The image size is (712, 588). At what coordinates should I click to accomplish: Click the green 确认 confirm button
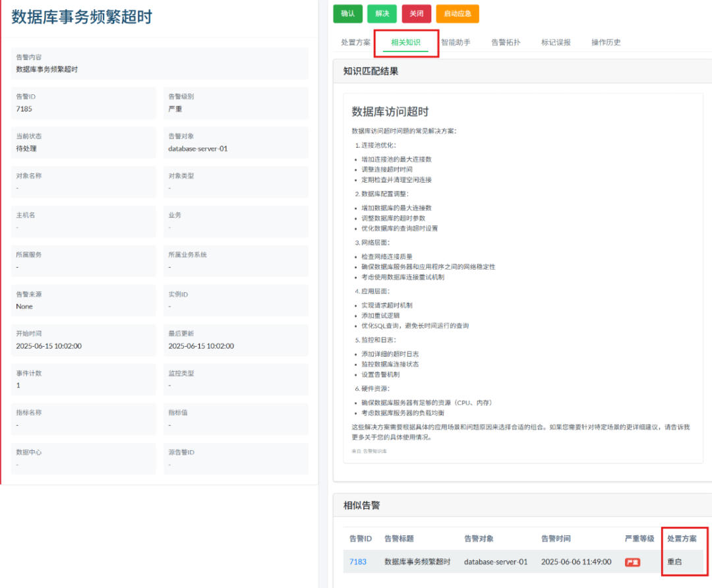tap(347, 13)
